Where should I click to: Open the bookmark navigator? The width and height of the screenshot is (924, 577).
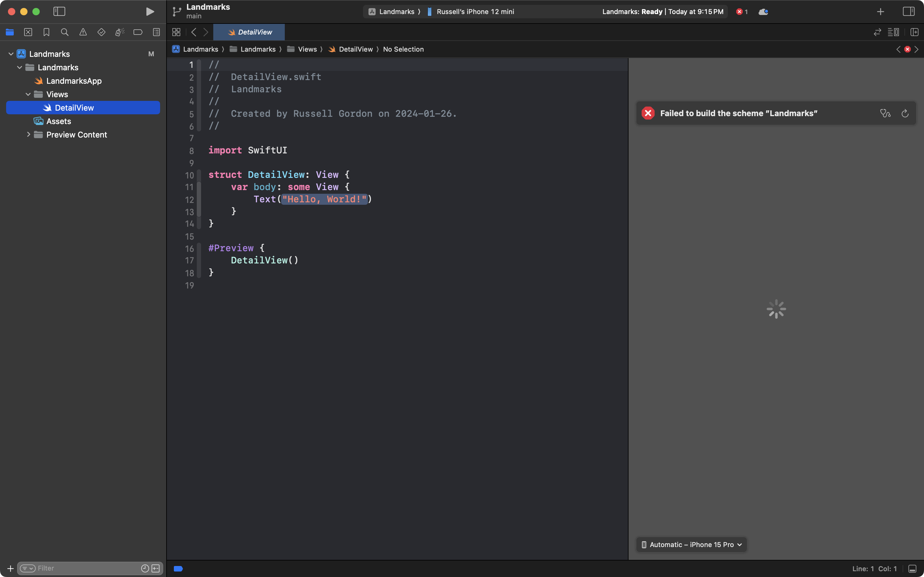tap(46, 32)
